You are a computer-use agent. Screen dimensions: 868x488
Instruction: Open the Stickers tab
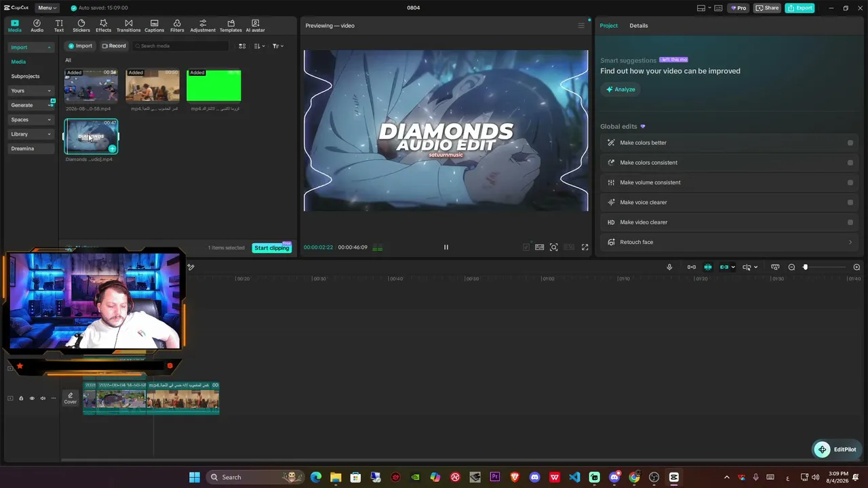click(x=81, y=26)
